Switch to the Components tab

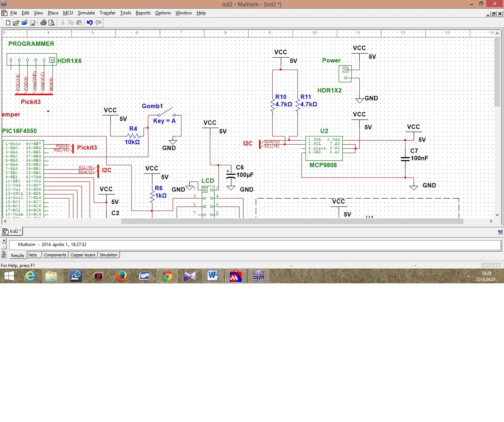(x=55, y=255)
